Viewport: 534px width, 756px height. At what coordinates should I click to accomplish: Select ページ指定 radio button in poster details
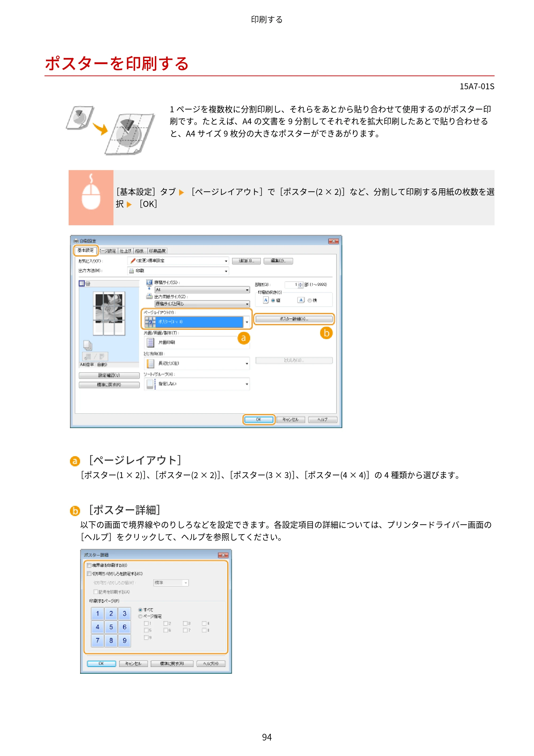coord(140,617)
